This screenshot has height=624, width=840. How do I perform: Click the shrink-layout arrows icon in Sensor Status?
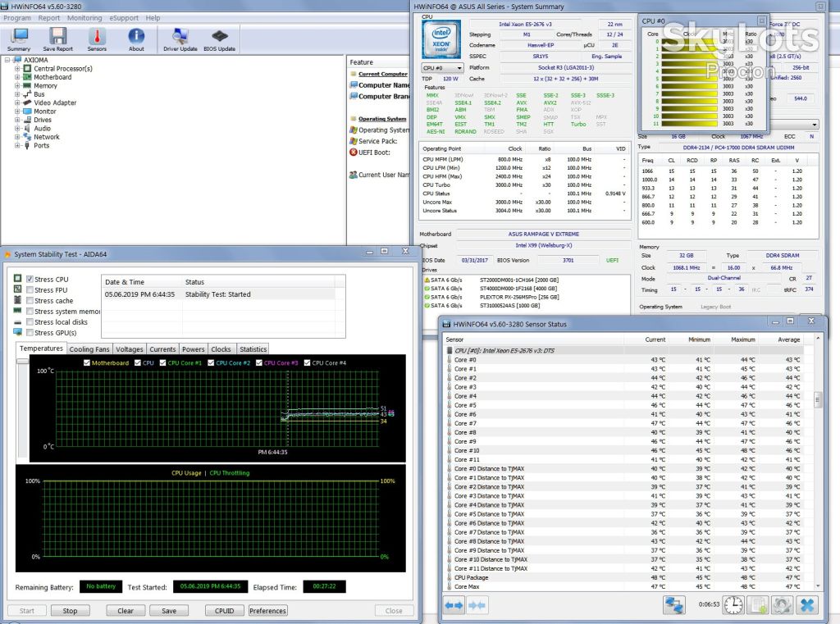(x=477, y=605)
